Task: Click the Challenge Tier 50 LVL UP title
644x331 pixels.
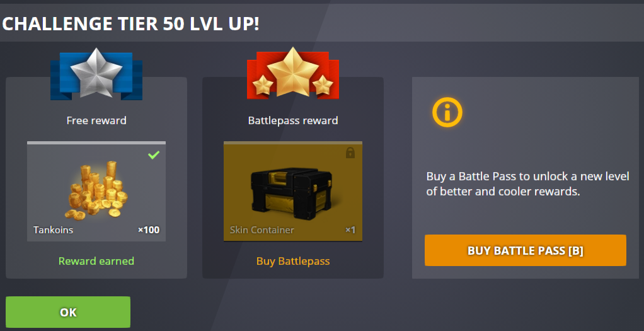Action: [130, 24]
